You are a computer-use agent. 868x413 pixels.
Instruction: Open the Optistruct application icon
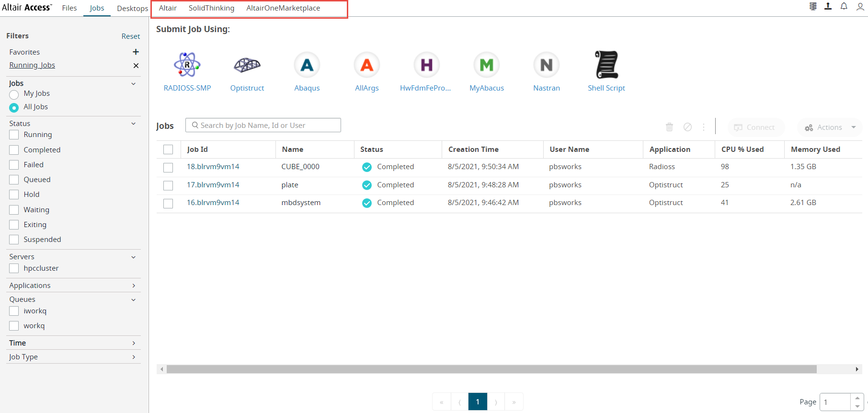[247, 65]
